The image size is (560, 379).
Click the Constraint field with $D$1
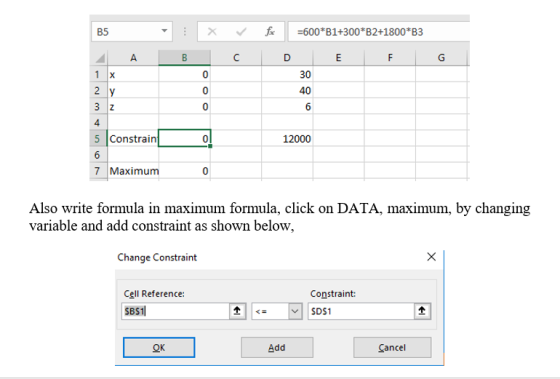pos(361,311)
